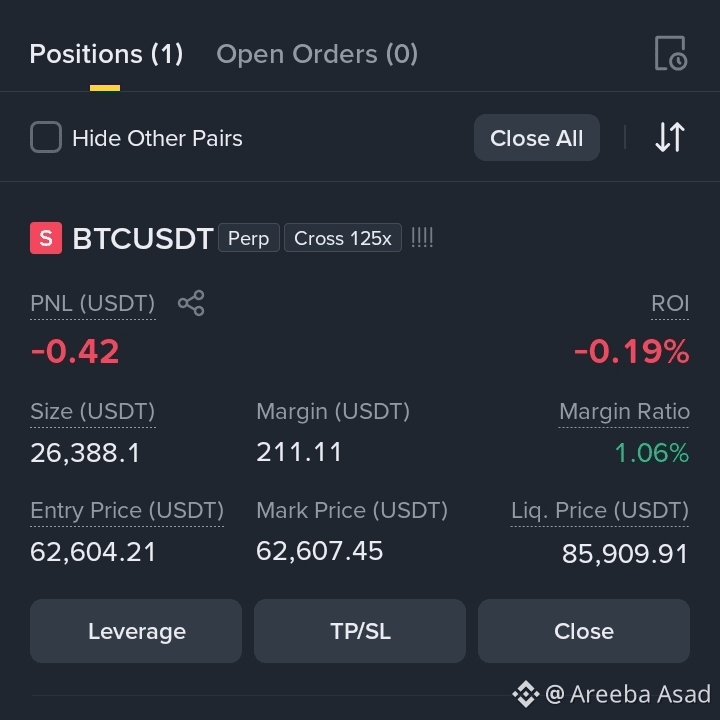Image resolution: width=720 pixels, height=720 pixels.
Task: Tick the Hide Other Pairs checkbox
Action: (46, 137)
